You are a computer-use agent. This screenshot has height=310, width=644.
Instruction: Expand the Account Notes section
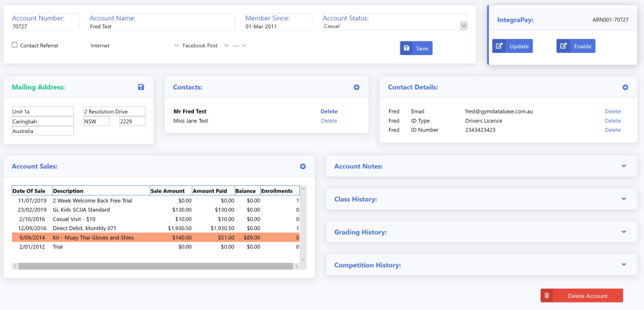coord(623,166)
